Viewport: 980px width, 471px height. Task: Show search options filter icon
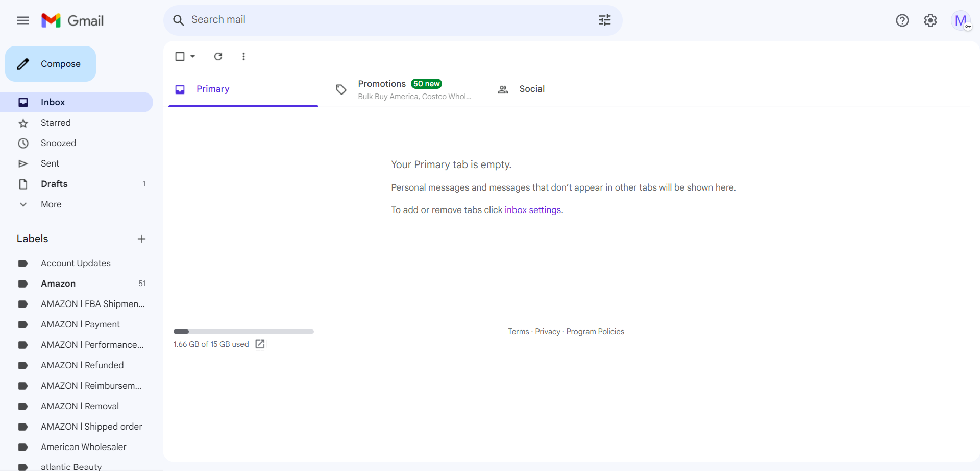[x=605, y=20]
